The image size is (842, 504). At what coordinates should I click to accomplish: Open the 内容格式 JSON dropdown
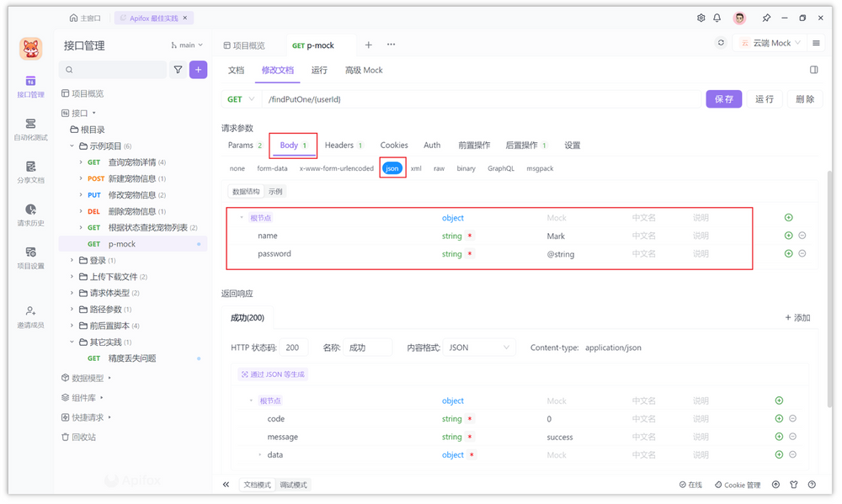point(480,347)
